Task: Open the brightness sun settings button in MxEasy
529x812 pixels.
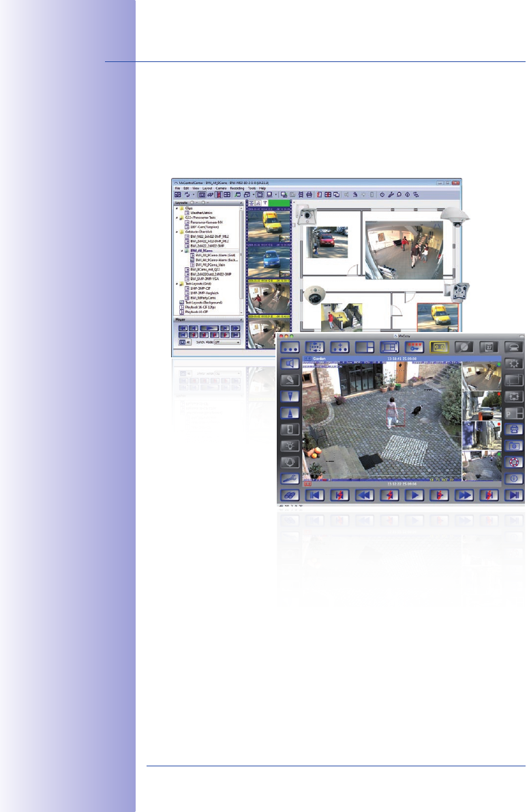Action: coord(514,363)
